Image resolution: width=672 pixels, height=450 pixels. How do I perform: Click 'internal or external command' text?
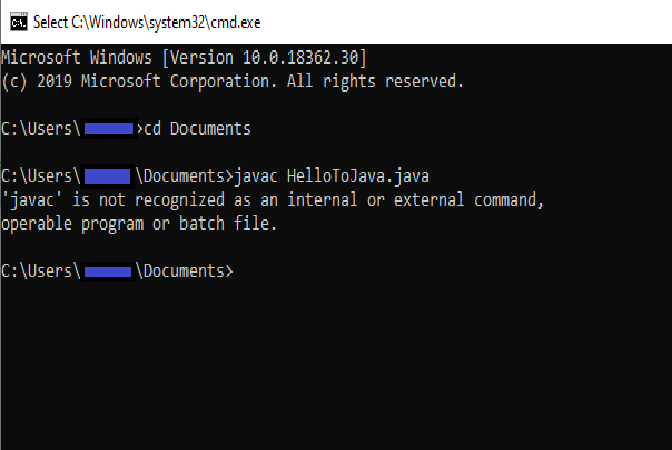(411, 200)
